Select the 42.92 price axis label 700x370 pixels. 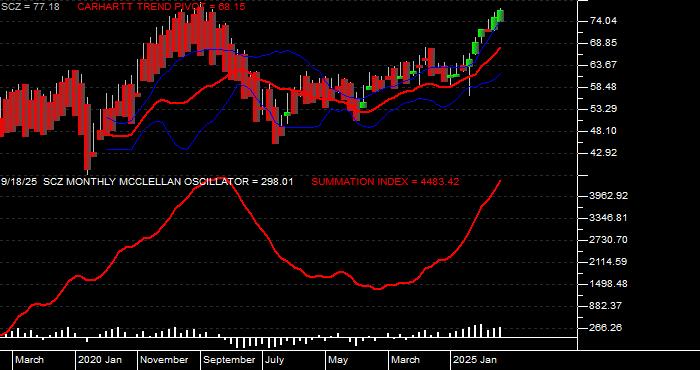[603, 153]
